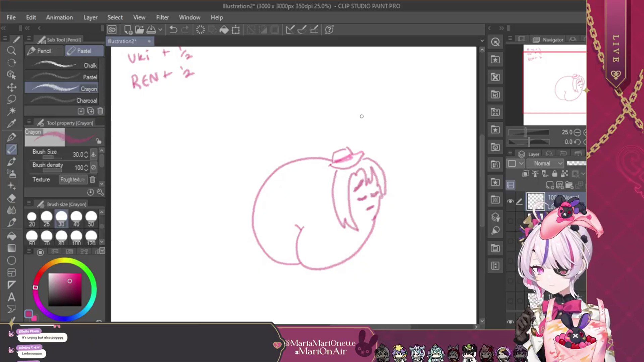Select the Move layer tool

coord(11,87)
